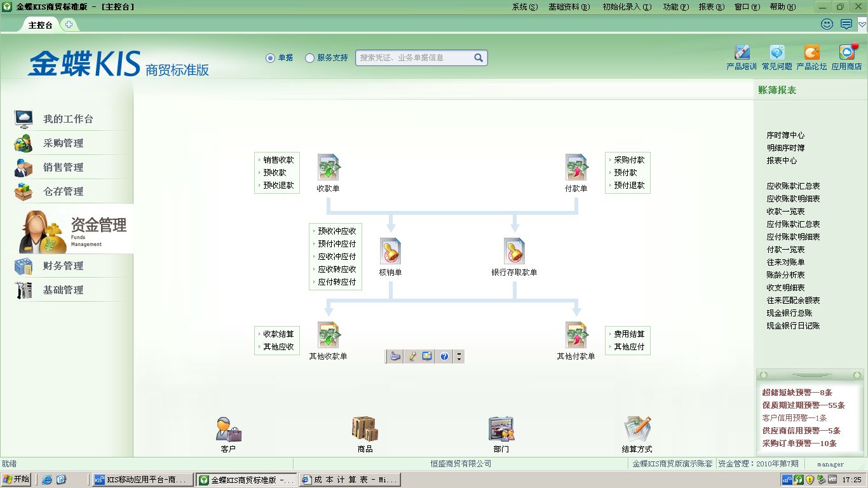The height and width of the screenshot is (488, 868).
Task: Switch to 采购管理 in the sidebar
Action: click(63, 144)
